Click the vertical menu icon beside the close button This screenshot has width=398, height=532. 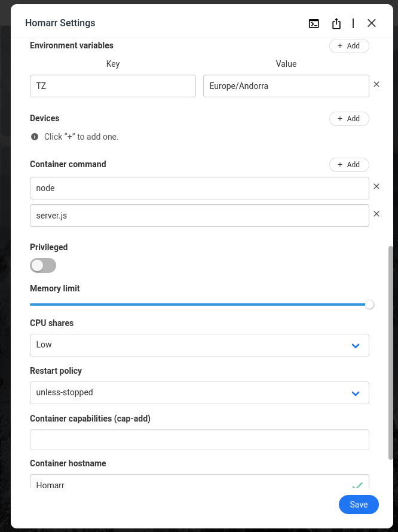tap(353, 23)
